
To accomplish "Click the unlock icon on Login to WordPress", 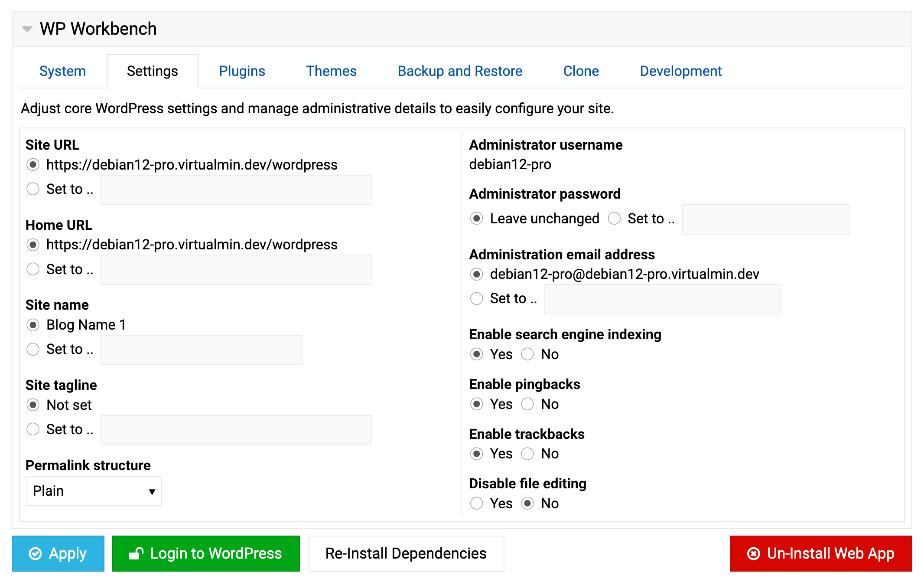I will 136,554.
